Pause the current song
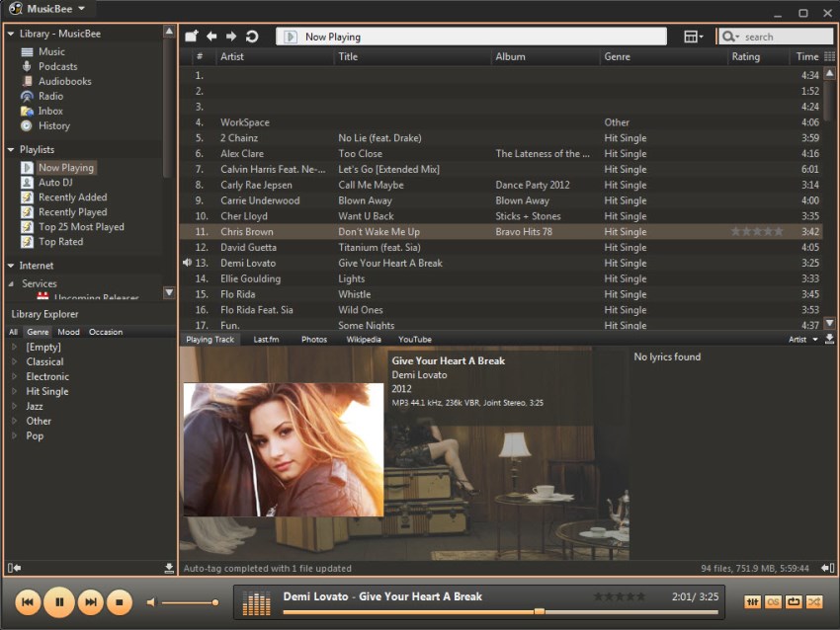The width and height of the screenshot is (840, 630). click(59, 600)
